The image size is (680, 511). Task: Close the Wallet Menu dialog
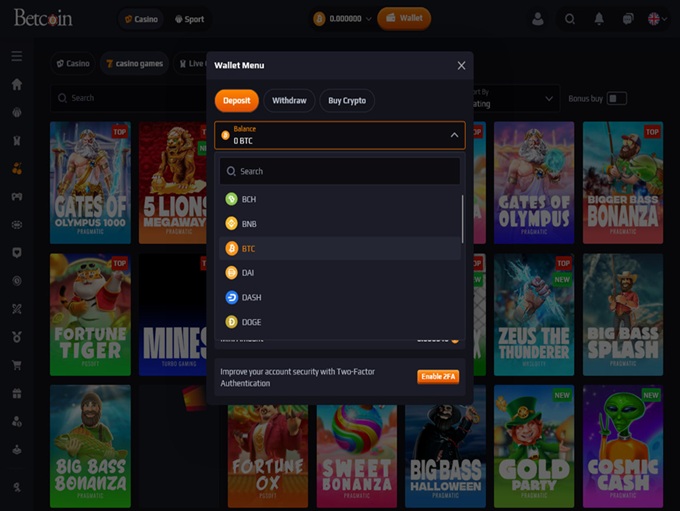coord(461,65)
